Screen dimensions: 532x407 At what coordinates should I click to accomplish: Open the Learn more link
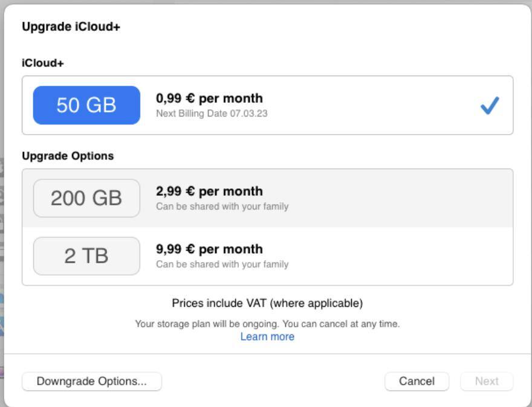tap(267, 337)
